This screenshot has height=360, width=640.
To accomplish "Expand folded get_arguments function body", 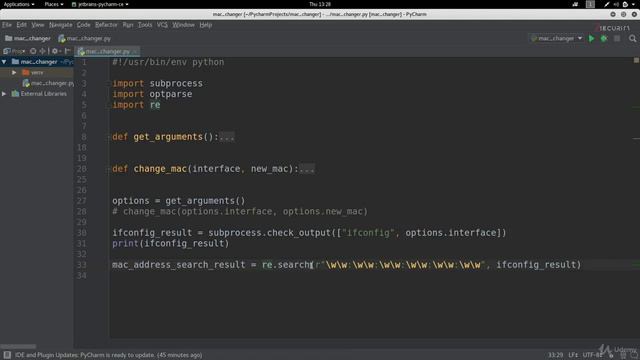I will [x=227, y=137].
